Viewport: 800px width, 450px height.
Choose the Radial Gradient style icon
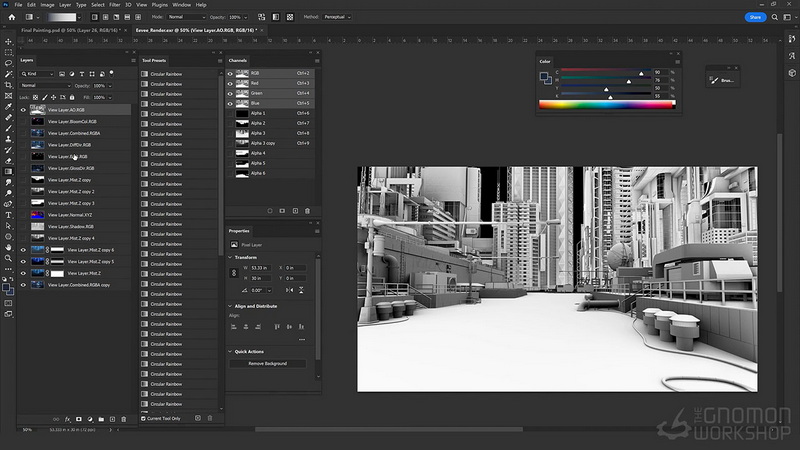coord(106,17)
